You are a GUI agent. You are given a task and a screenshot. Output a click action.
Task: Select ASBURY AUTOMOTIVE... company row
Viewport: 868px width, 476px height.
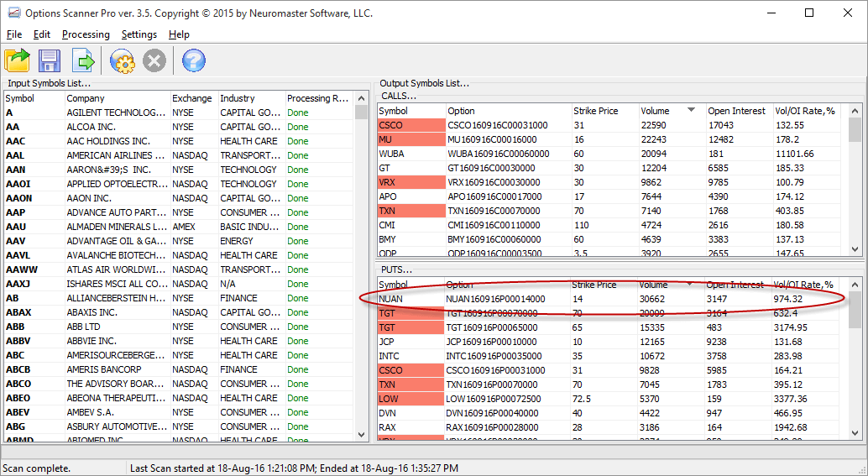click(x=179, y=426)
